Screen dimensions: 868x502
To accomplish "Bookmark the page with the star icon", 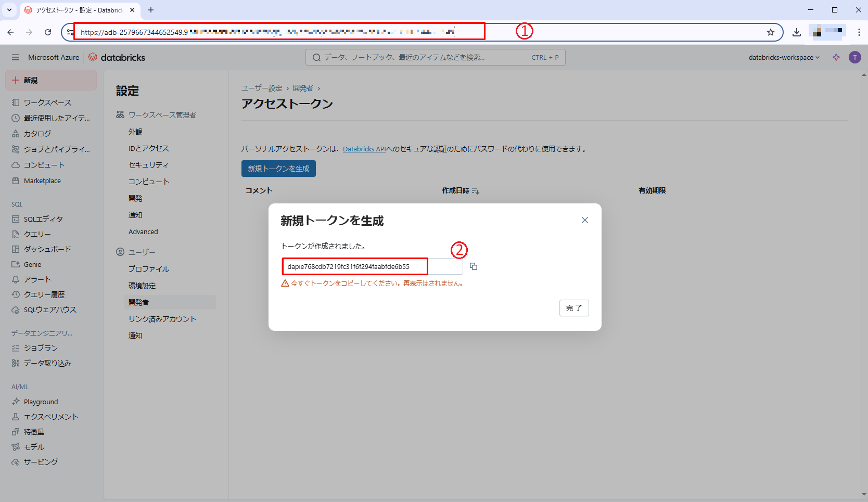I will pyautogui.click(x=771, y=32).
